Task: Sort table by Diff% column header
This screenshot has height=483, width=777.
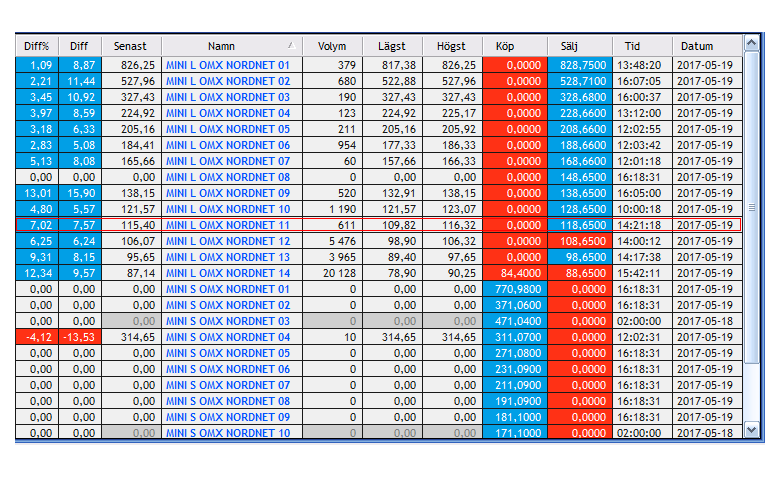Action: (x=36, y=46)
